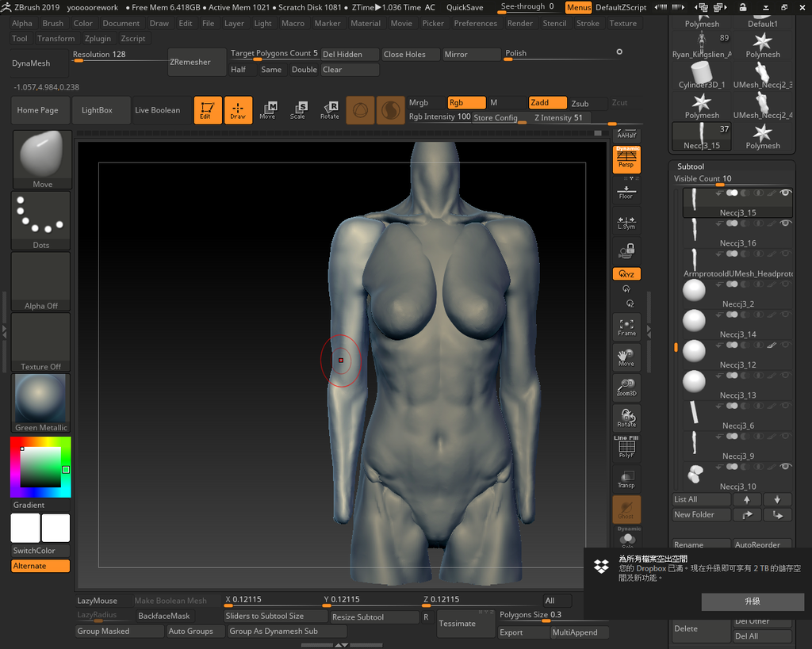This screenshot has width=812, height=649.
Task: Click the ZRemesher button
Action: click(x=197, y=62)
